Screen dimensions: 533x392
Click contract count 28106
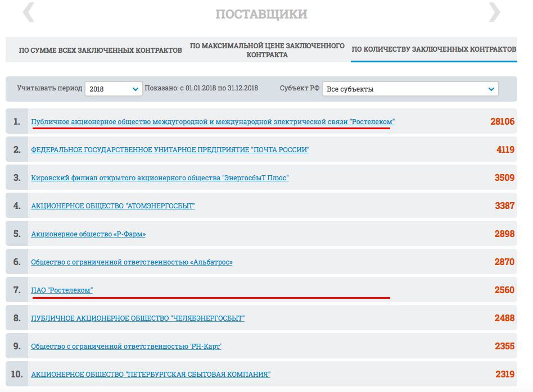pyautogui.click(x=502, y=122)
